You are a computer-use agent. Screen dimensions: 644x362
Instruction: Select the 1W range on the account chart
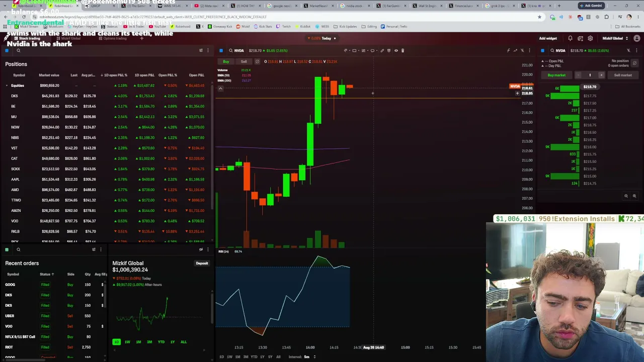[127, 342]
